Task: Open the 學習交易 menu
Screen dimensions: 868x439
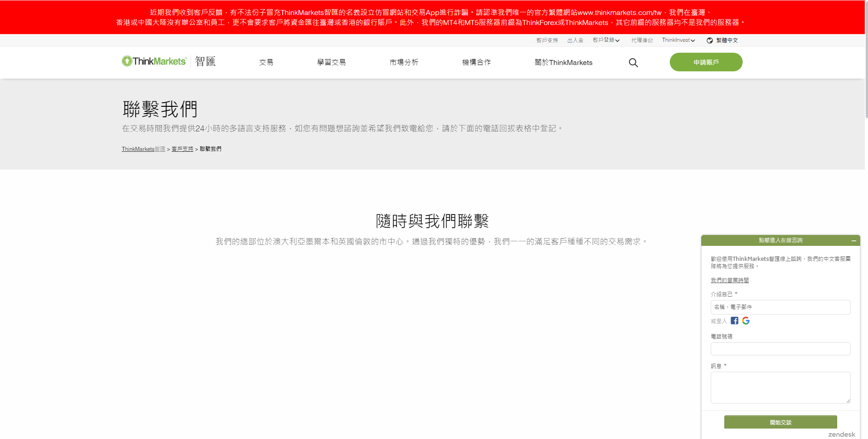Action: (x=331, y=62)
